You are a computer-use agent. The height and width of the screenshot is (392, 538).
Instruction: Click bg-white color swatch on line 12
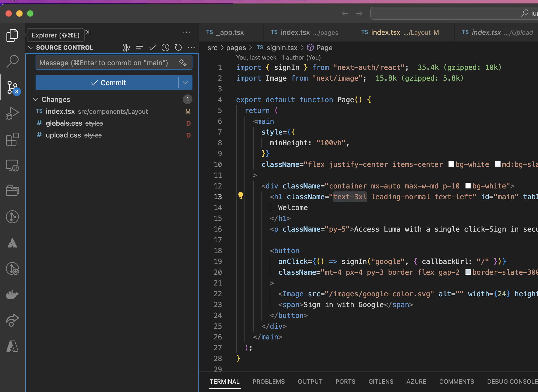468,185
